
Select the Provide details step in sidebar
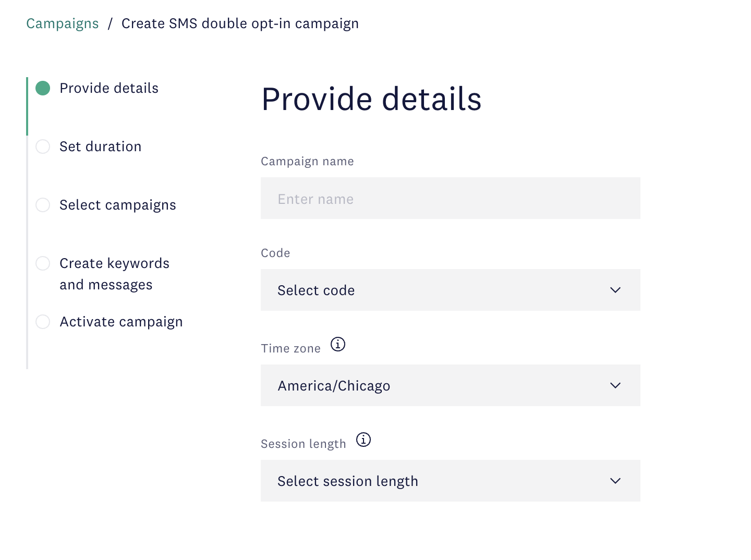click(x=108, y=88)
